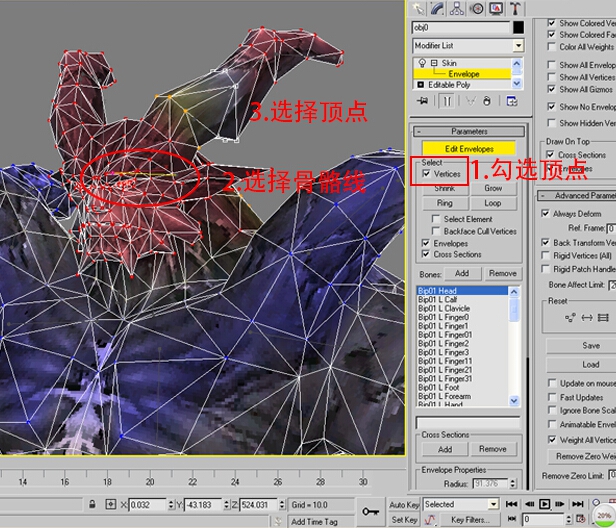Open the Modifier List dropdown

(x=518, y=46)
